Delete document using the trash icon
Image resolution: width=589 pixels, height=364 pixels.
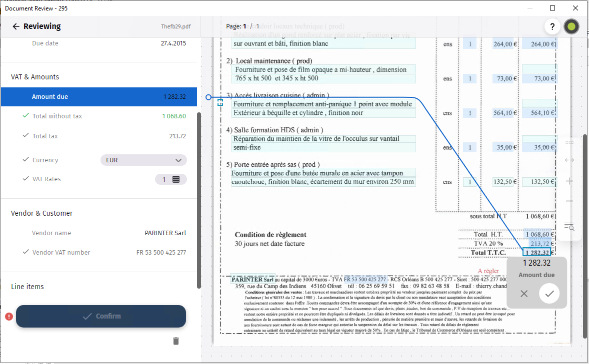click(x=175, y=341)
